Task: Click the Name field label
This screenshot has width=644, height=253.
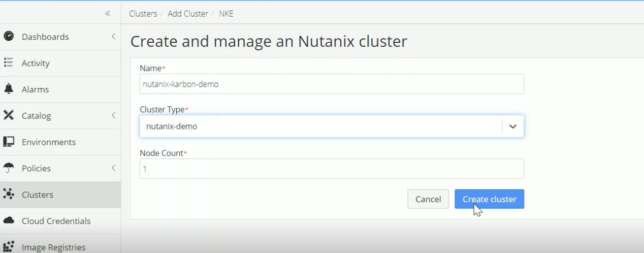Action: pos(152,68)
